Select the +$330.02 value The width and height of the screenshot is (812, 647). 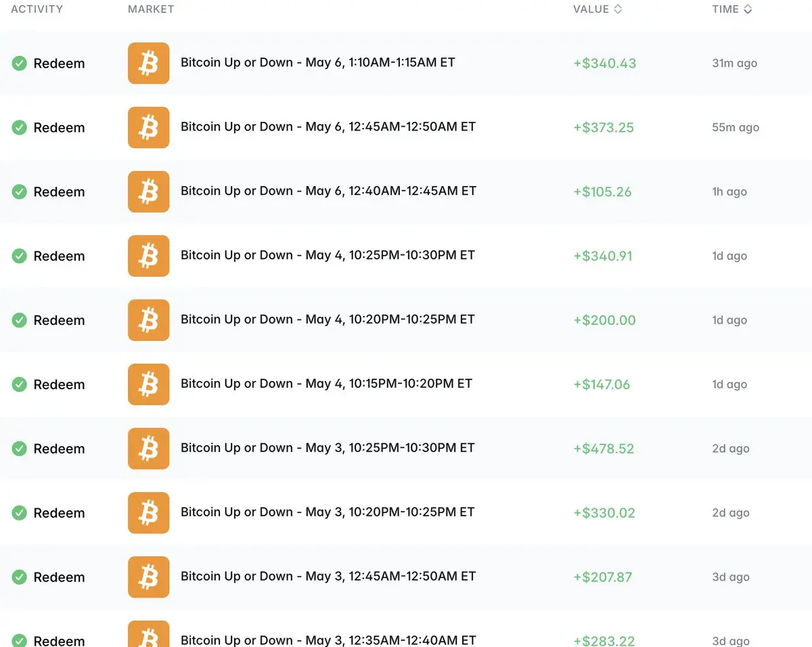click(x=604, y=513)
